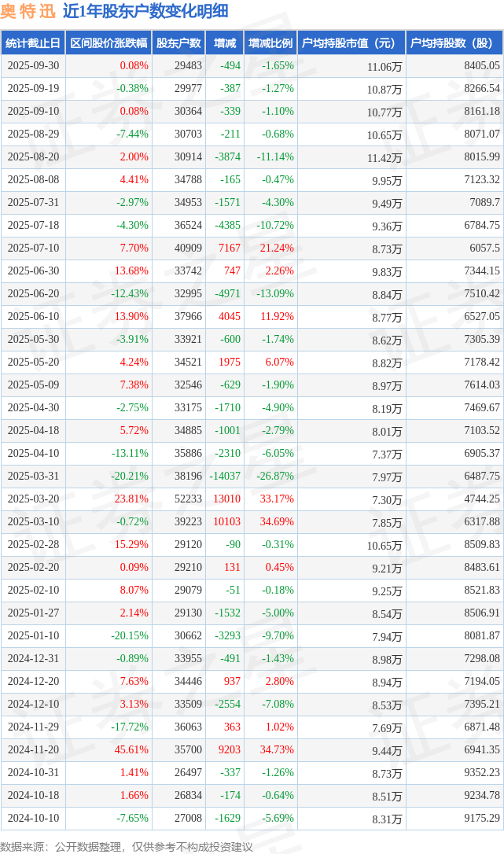The width and height of the screenshot is (504, 854).
Task: Click the 近1年股东户数变化明细 title text
Action: click(145, 11)
